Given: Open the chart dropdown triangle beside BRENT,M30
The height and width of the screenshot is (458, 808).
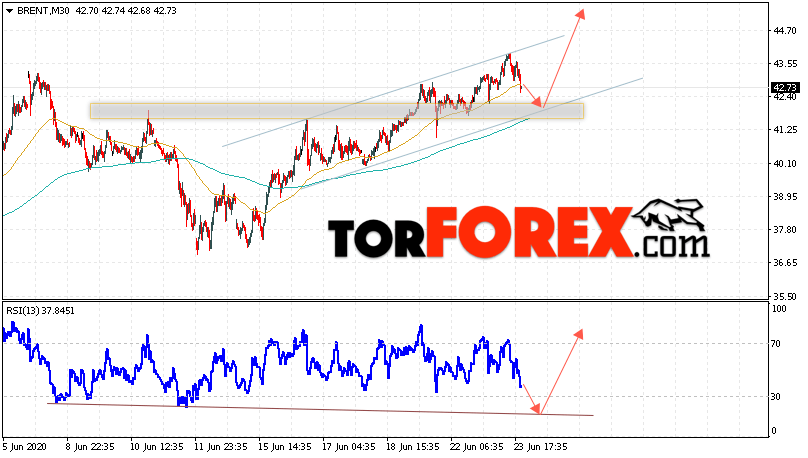Looking at the screenshot, I should pyautogui.click(x=9, y=11).
